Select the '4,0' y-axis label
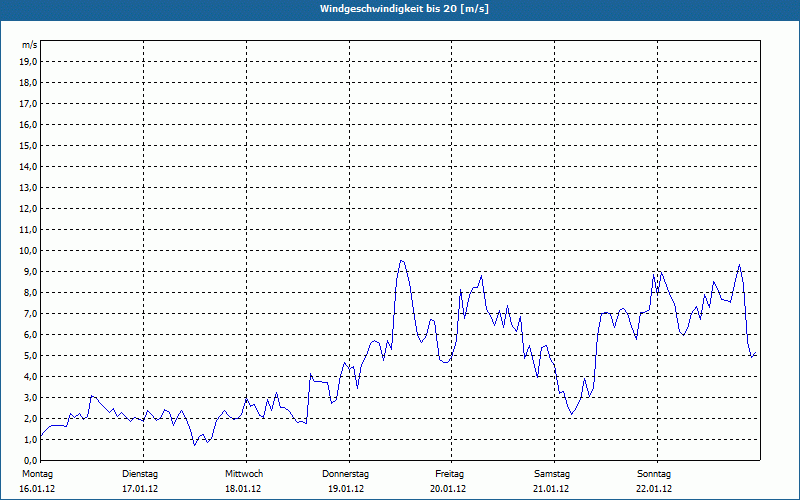 30,377
